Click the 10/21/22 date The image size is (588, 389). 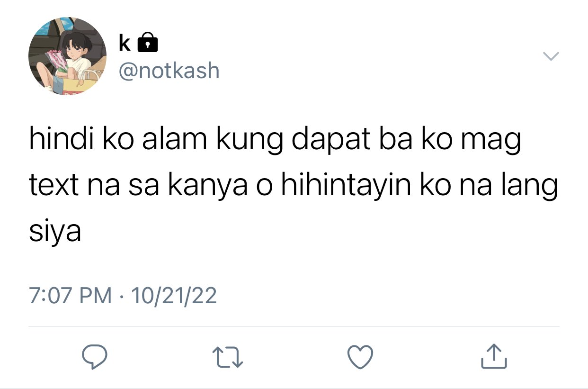[x=174, y=295]
